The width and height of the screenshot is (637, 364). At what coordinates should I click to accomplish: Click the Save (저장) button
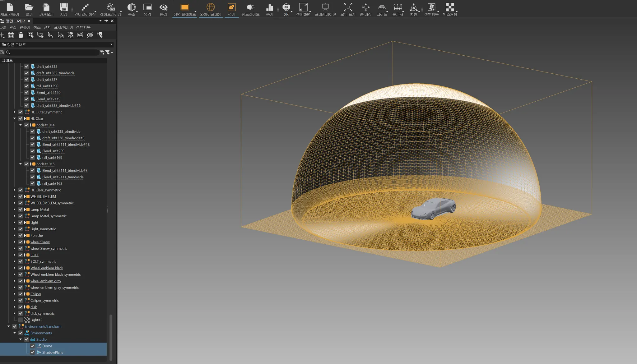[64, 9]
